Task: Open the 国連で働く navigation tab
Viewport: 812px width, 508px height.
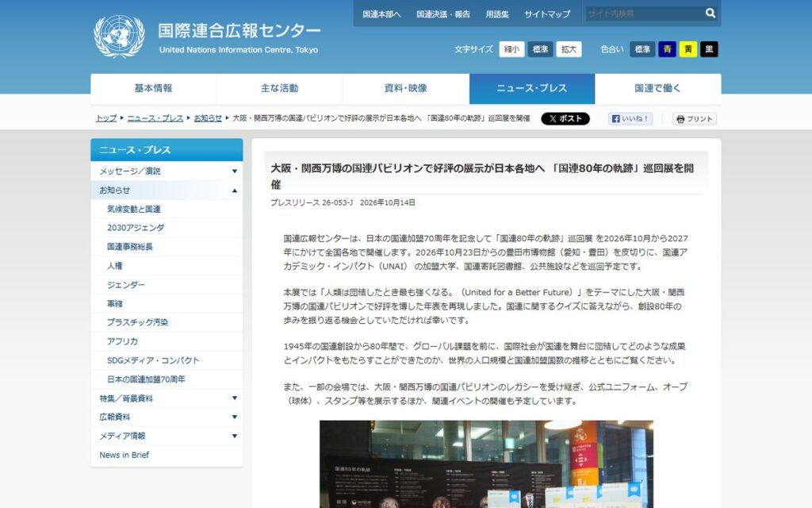Action: 657,89
